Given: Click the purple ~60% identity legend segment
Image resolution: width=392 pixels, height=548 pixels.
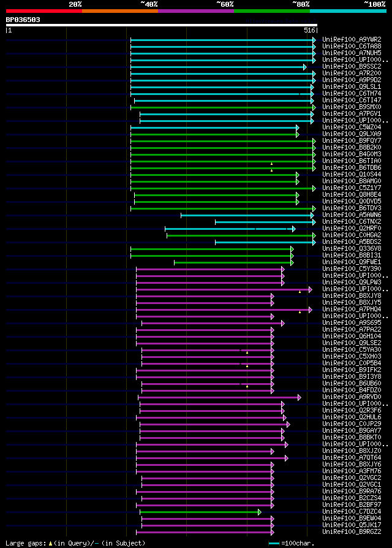Looking at the screenshot, I should [x=196, y=11].
